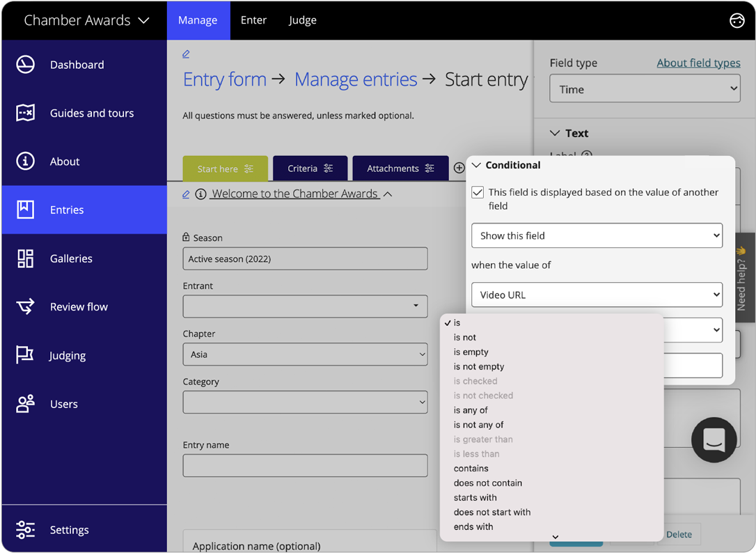Screen dimensions: 756x555
Task: Open the Judge menu in the top bar
Action: [x=302, y=20]
